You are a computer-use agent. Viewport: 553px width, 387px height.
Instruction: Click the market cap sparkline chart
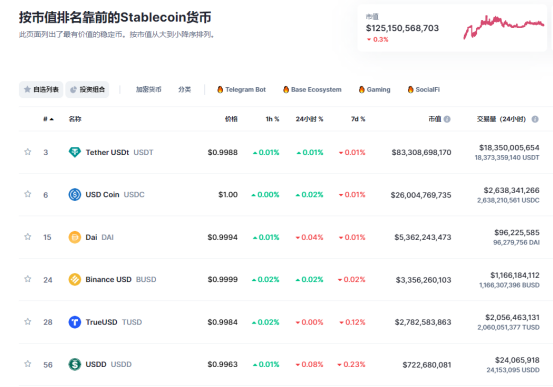coord(504,27)
